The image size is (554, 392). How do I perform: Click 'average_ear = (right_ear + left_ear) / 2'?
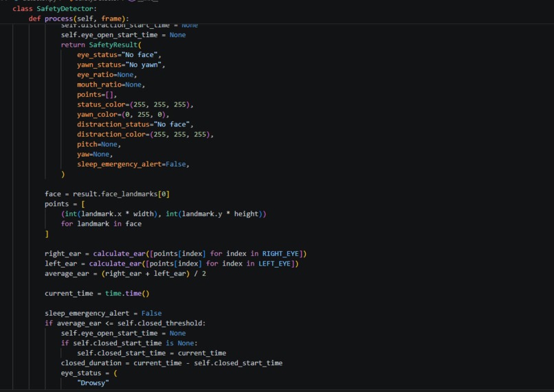tap(125, 273)
